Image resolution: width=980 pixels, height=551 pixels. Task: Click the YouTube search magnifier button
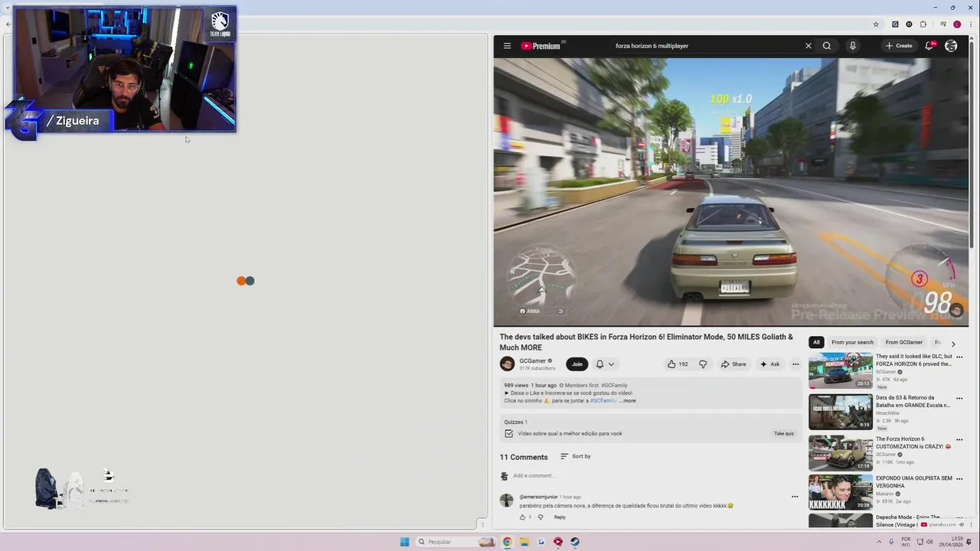(827, 46)
